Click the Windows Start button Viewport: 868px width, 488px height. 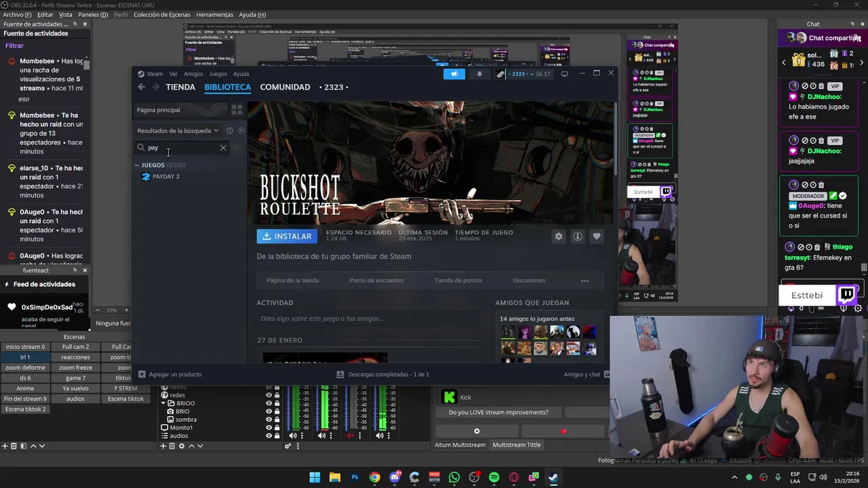(x=315, y=477)
